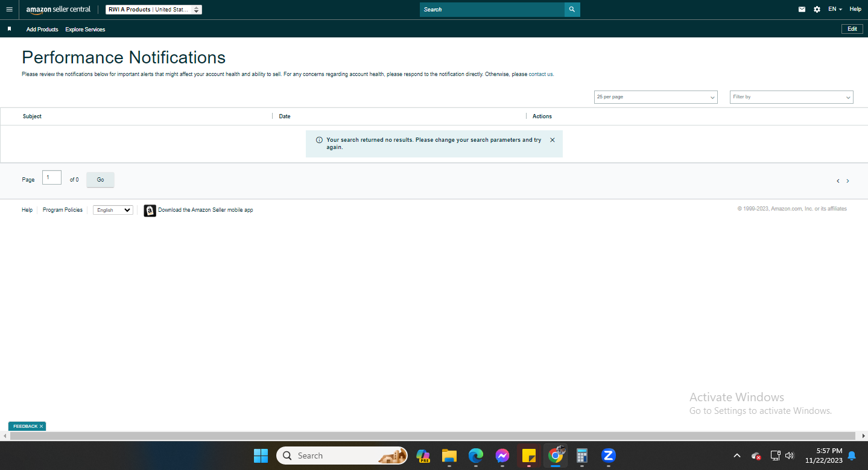Open the taskbar clock and date
Screen dimensions: 868x470
coord(823,456)
